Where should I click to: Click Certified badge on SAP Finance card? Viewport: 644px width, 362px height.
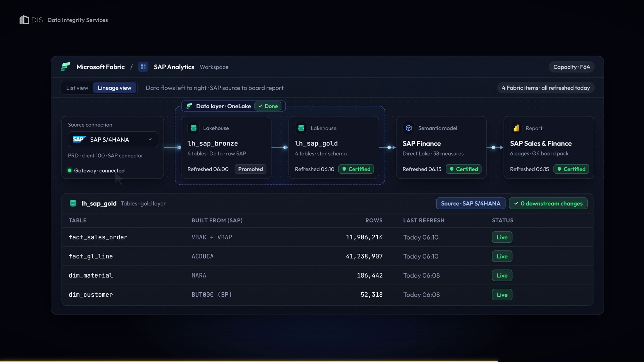coord(464,169)
